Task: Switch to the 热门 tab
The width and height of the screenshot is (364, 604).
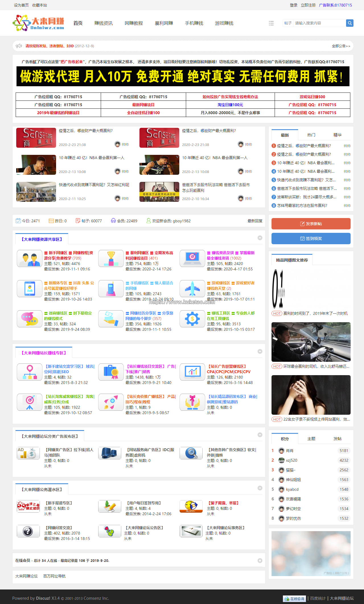Action: 311,135
